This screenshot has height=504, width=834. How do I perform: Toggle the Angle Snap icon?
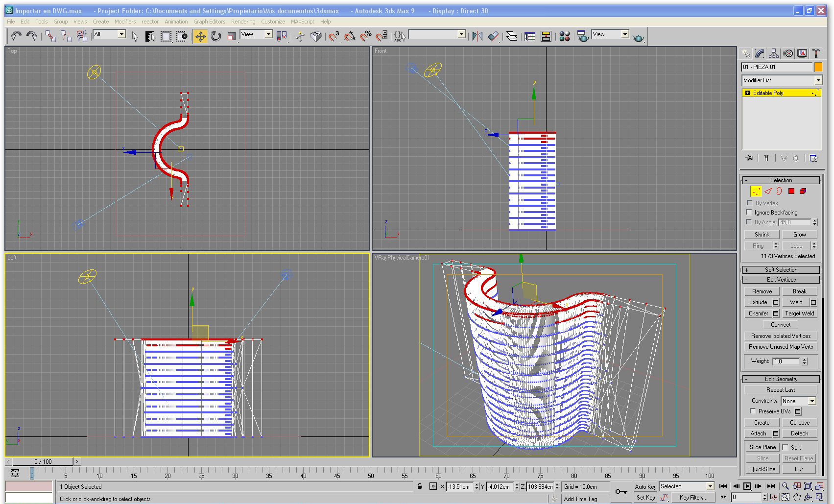(350, 36)
